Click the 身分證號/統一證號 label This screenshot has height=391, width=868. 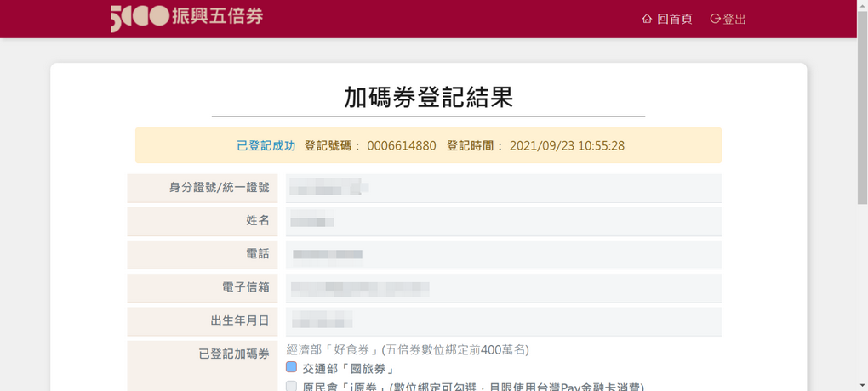point(220,188)
